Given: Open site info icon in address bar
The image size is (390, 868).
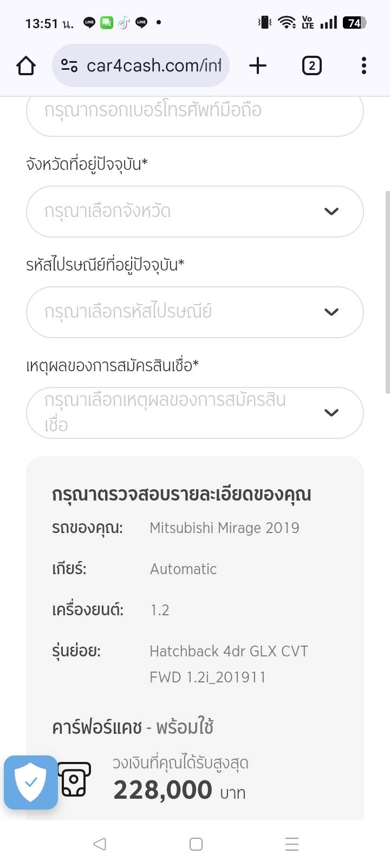Looking at the screenshot, I should [69, 66].
